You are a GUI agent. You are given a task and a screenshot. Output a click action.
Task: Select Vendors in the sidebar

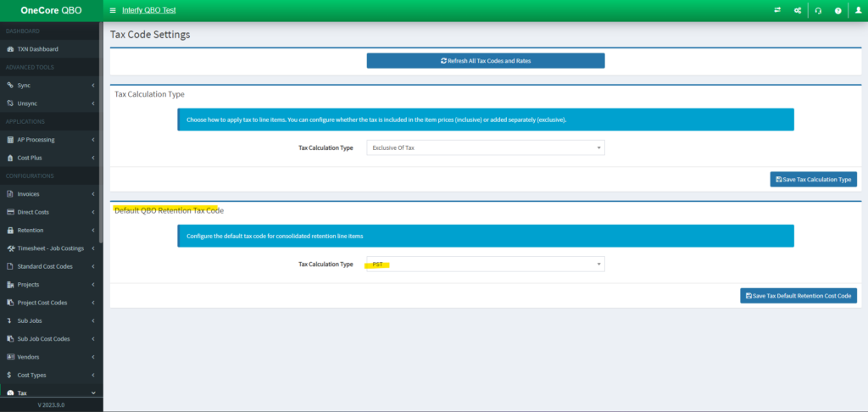(x=29, y=357)
